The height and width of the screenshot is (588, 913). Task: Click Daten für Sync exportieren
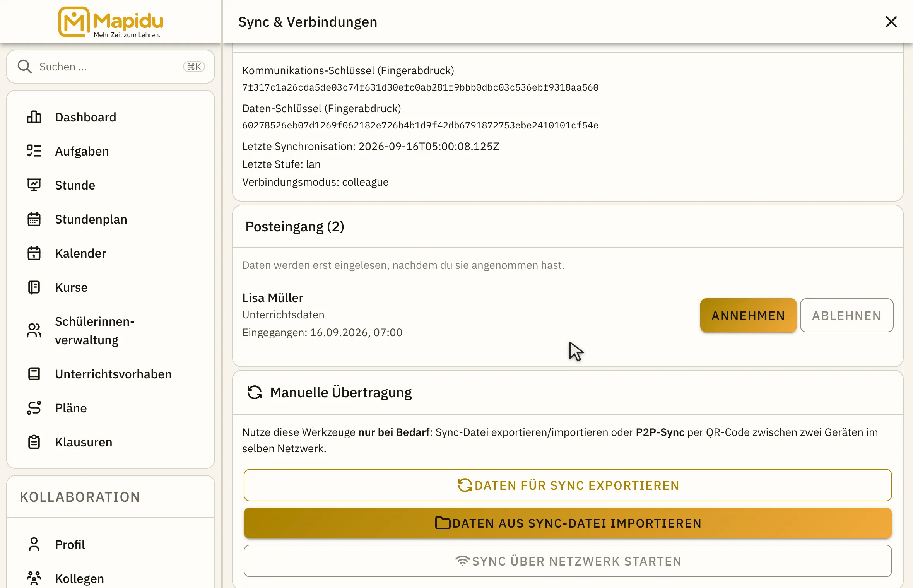(x=568, y=485)
